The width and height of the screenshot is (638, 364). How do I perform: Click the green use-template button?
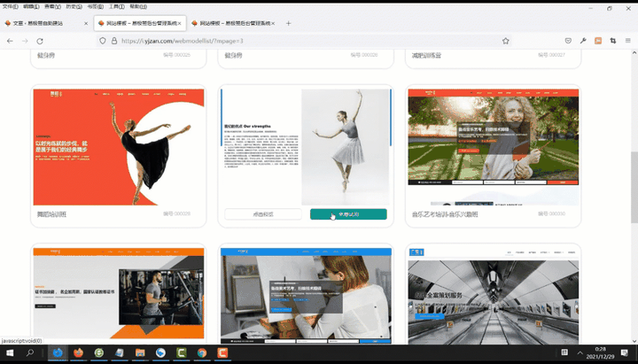click(348, 214)
